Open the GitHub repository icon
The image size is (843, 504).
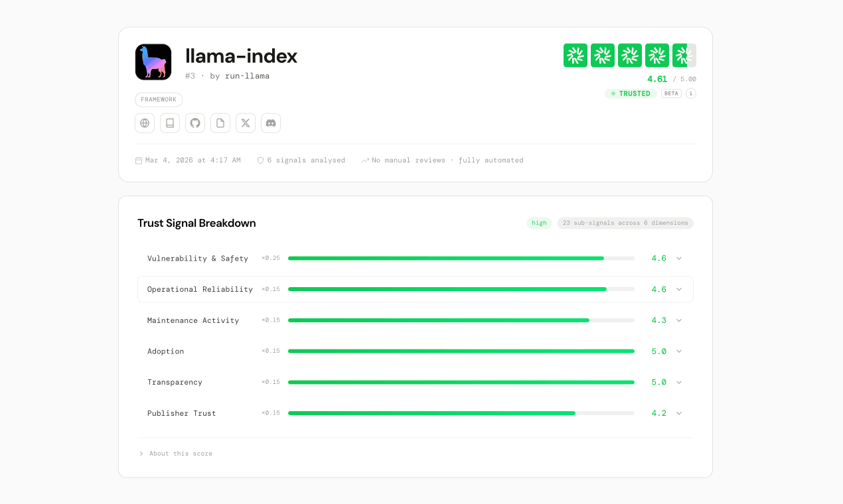pos(195,123)
